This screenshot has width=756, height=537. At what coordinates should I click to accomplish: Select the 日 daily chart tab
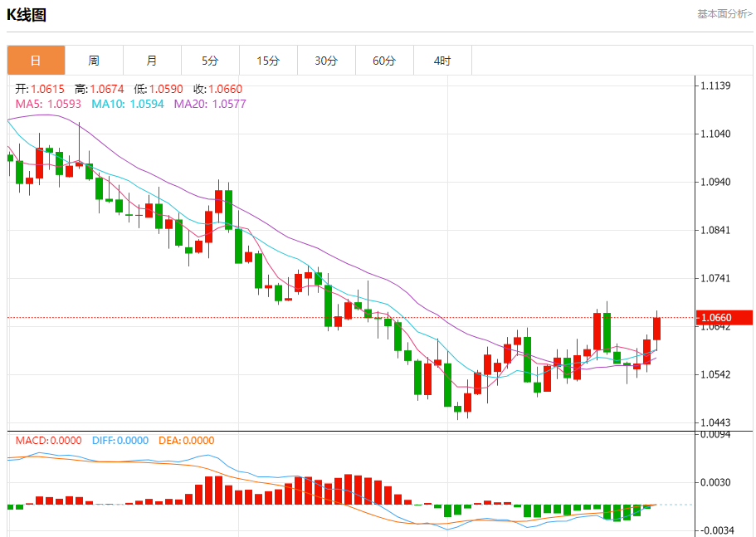pos(37,61)
